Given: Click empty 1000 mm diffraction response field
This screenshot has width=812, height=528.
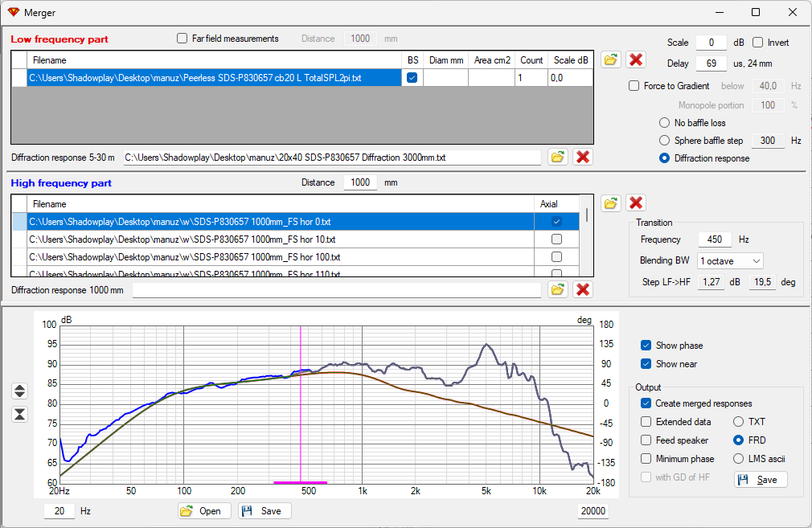Looking at the screenshot, I should 337,290.
